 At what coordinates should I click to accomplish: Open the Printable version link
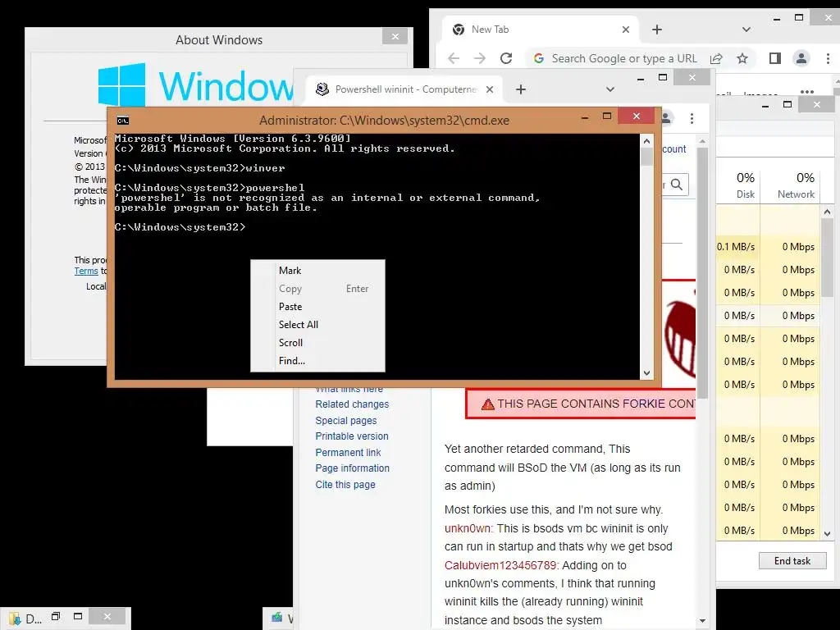(352, 436)
